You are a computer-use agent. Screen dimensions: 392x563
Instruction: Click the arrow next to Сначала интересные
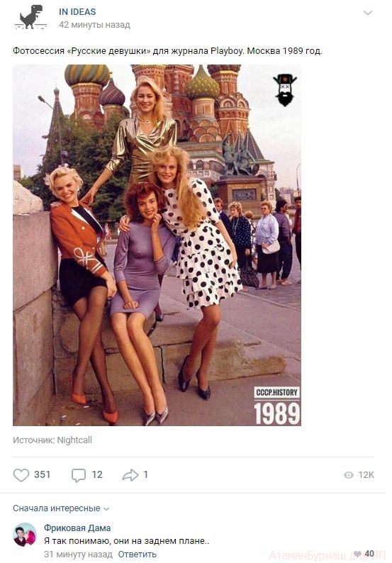106,509
